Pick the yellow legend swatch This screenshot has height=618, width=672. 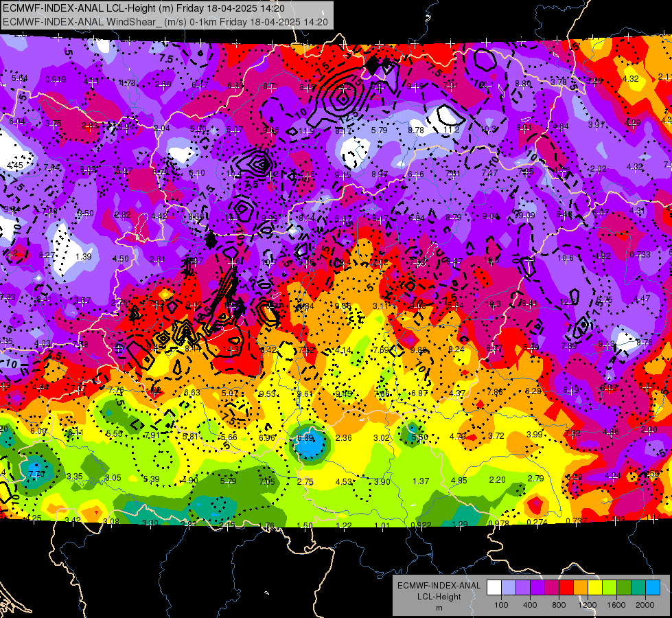[595, 588]
